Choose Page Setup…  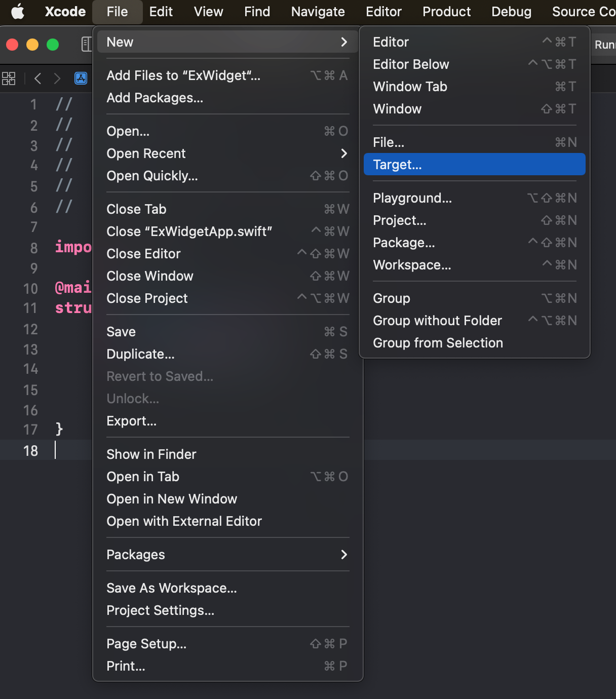(x=228, y=643)
